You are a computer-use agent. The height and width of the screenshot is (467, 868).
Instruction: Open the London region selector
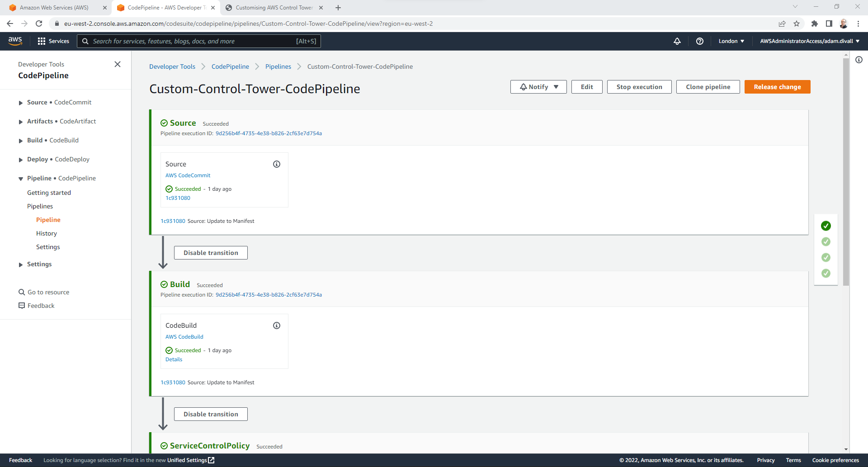click(x=731, y=41)
